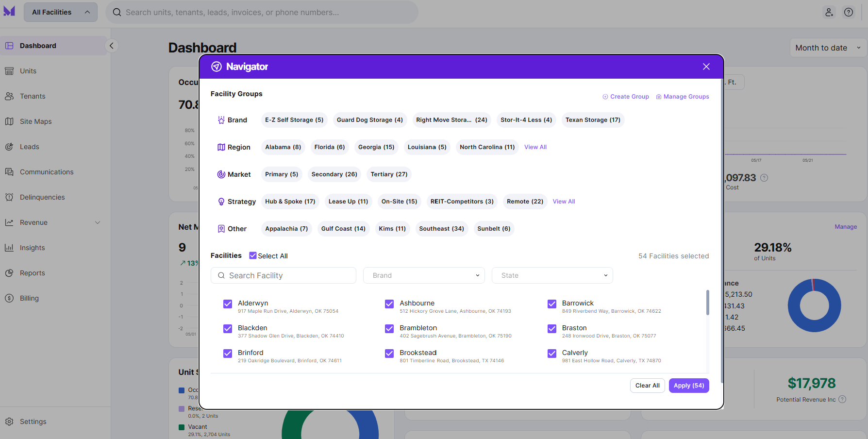Uncheck the Select All checkbox
The image size is (868, 439).
[x=253, y=255]
